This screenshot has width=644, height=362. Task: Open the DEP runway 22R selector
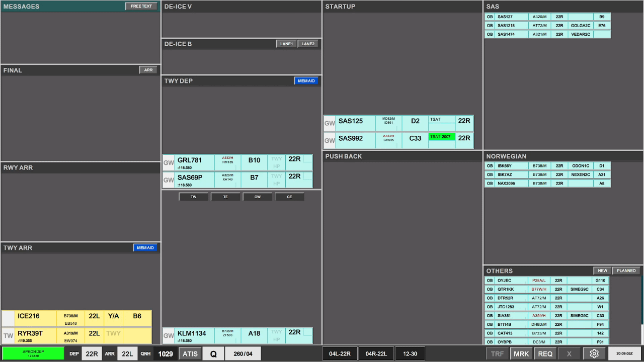[92, 353]
